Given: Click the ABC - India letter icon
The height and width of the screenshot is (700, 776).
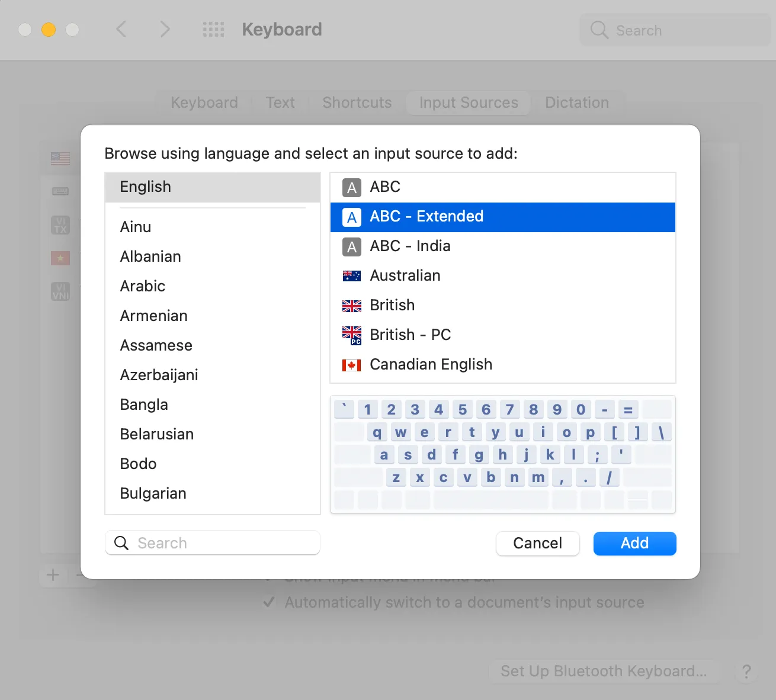Looking at the screenshot, I should point(351,246).
